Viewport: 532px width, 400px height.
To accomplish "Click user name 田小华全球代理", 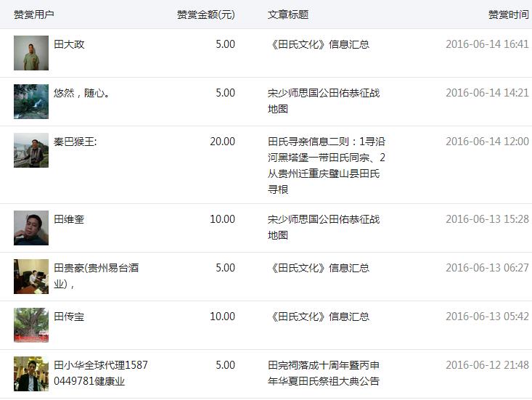I will [101, 373].
